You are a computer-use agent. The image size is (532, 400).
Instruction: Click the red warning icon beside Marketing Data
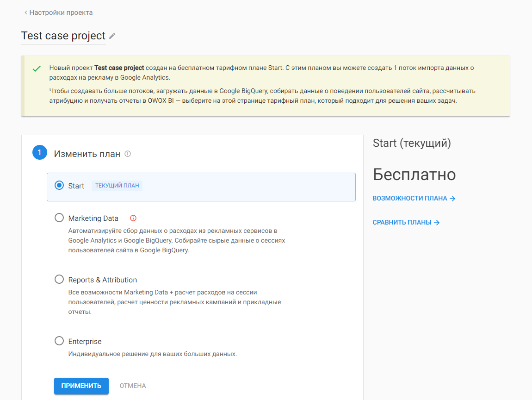click(133, 218)
